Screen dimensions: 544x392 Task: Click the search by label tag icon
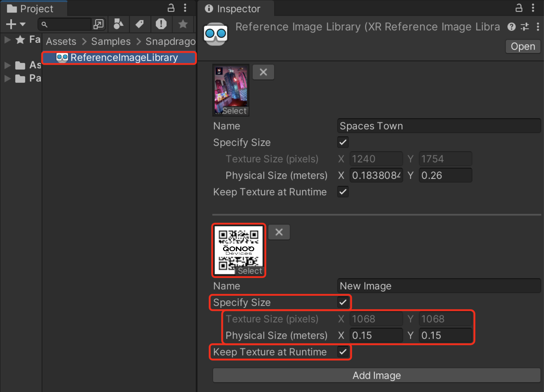pyautogui.click(x=140, y=24)
